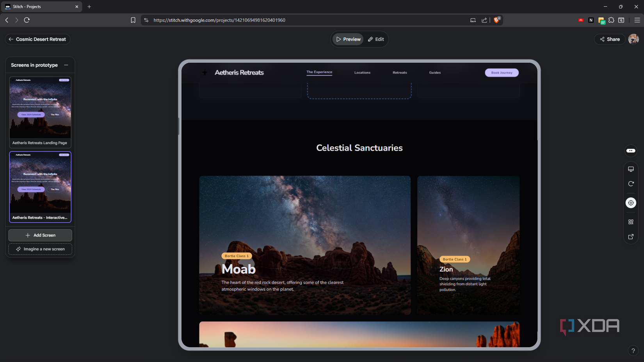Click Imagine a new screen

(x=40, y=249)
